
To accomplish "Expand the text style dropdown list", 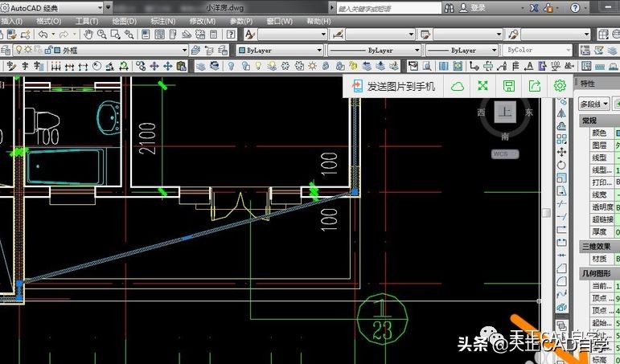I will click(x=323, y=35).
